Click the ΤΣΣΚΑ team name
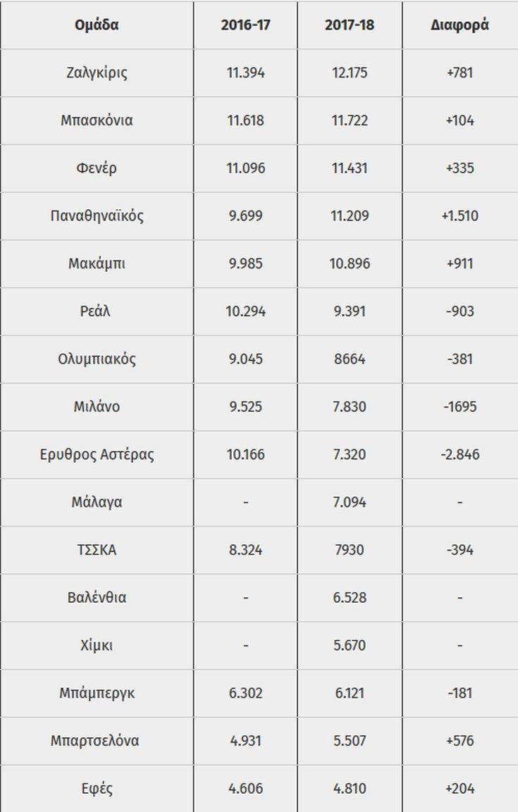Screen dimensions: 518x812 click(97, 550)
